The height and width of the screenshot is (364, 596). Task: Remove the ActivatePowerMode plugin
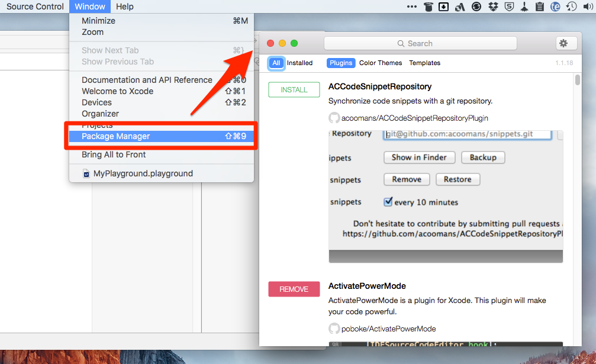tap(294, 289)
